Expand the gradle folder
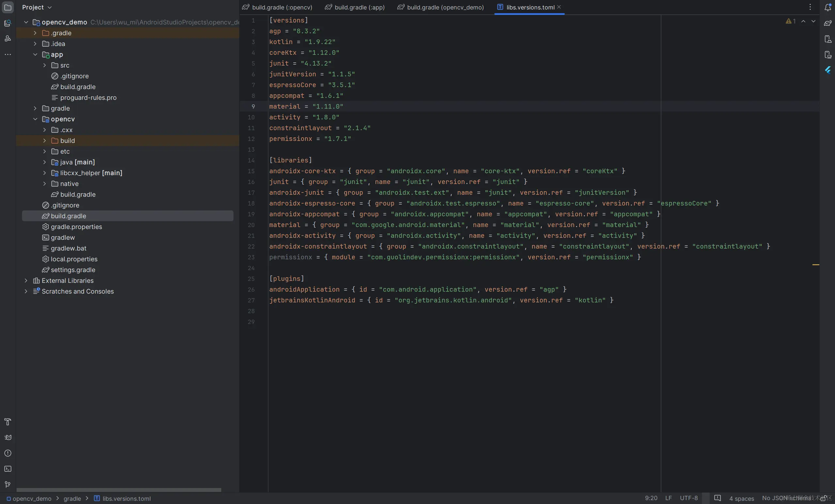835x504 pixels. click(x=35, y=108)
